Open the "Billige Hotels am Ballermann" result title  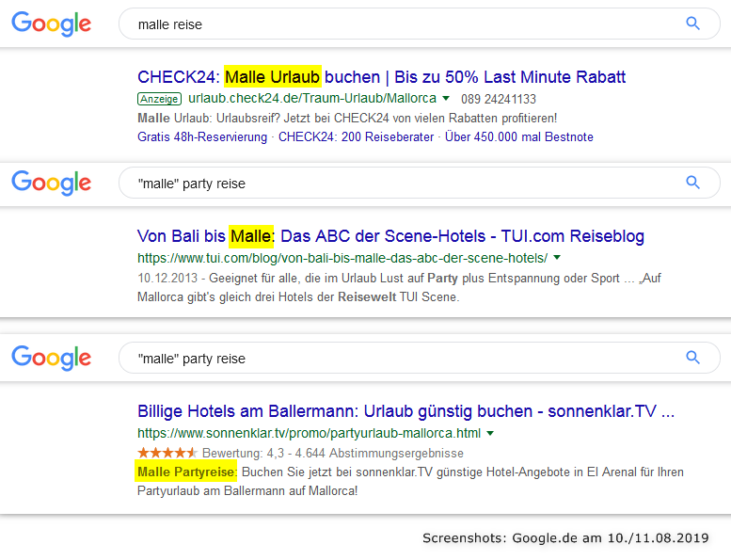tap(405, 411)
